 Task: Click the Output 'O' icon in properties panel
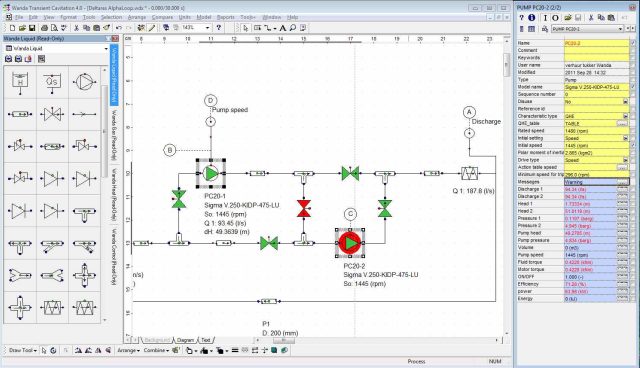[555, 18]
